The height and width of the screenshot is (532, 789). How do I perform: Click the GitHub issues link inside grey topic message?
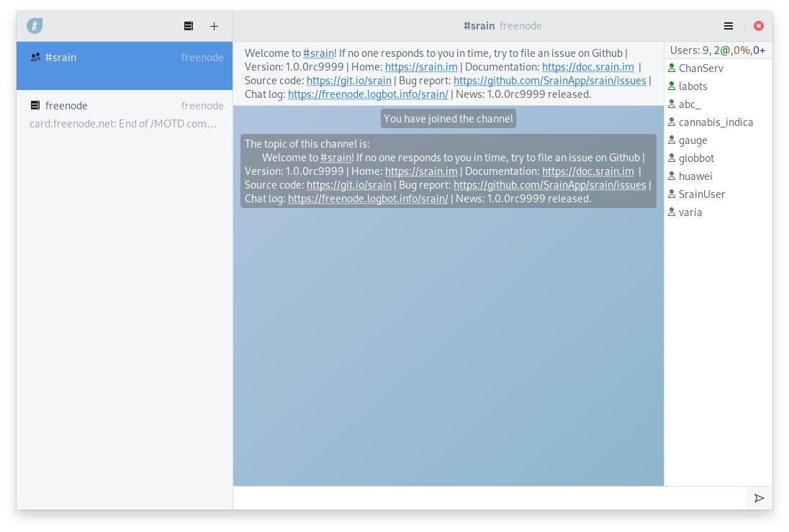(549, 185)
